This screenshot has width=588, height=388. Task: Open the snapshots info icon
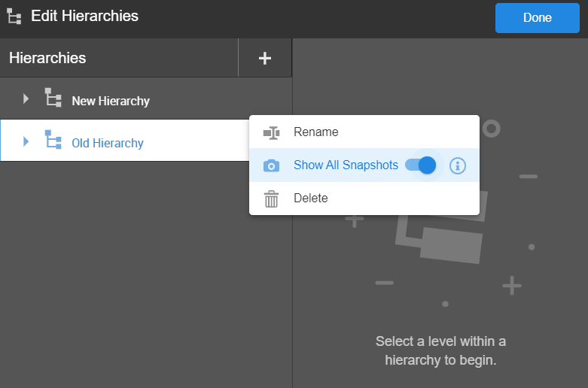(458, 165)
